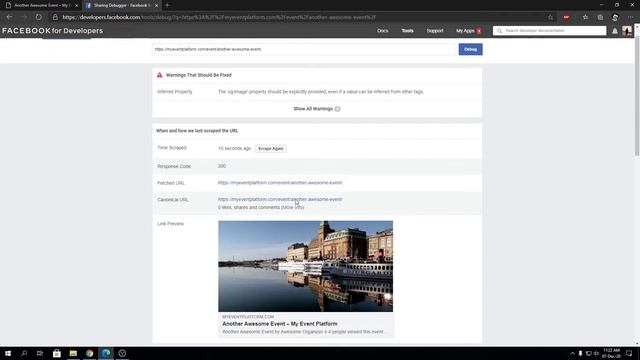Image resolution: width=640 pixels, height=360 pixels.
Task: Open the Docs menu
Action: [382, 31]
